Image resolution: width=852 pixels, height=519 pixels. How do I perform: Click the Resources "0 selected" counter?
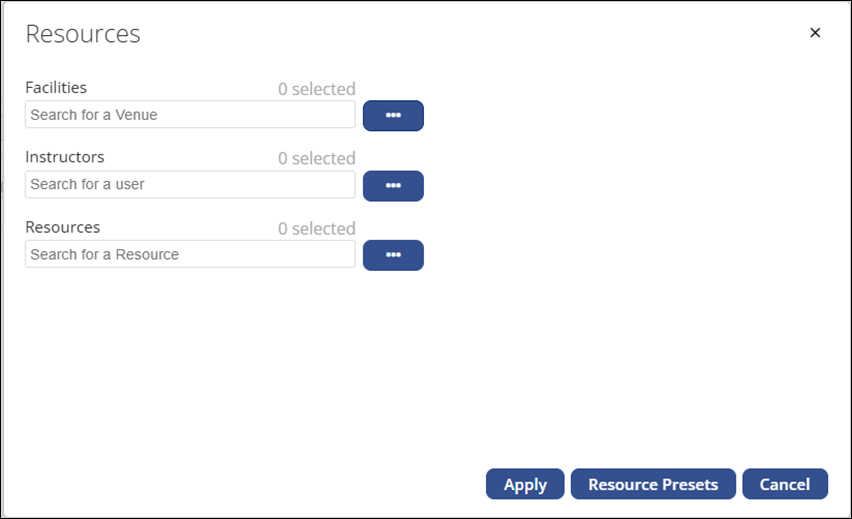tap(316, 229)
